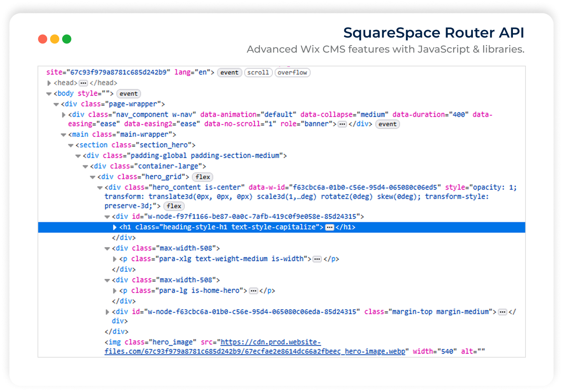
Task: Expand the nav_component w-nav div
Action: click(x=63, y=115)
